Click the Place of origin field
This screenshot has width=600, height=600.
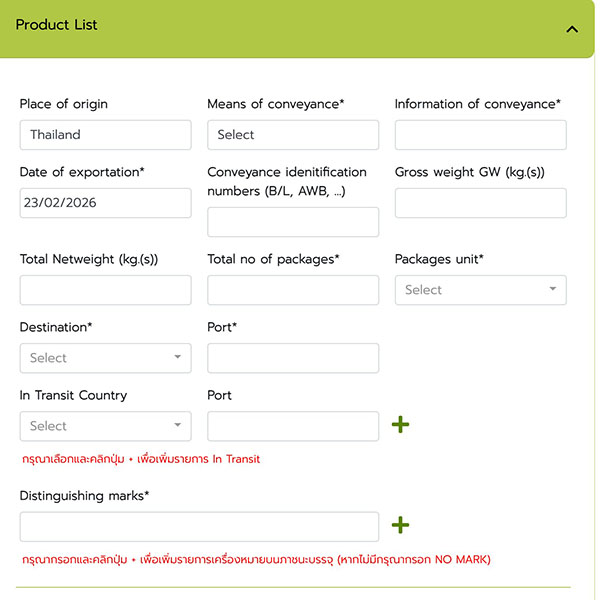pyautogui.click(x=105, y=135)
